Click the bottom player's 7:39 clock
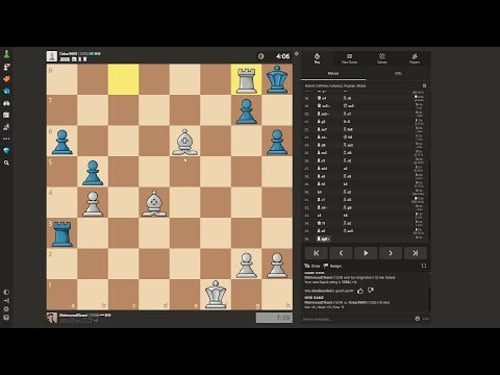 click(274, 318)
